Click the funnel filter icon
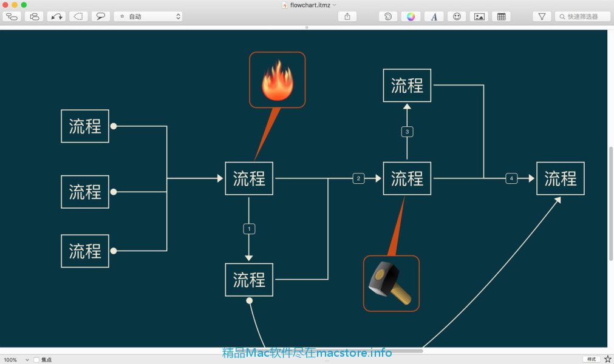Screen dimensions: 614x364 pos(542,16)
